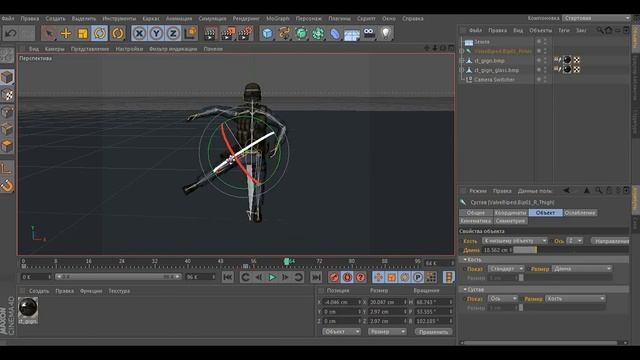Select the Camera Switcher object

click(494, 80)
